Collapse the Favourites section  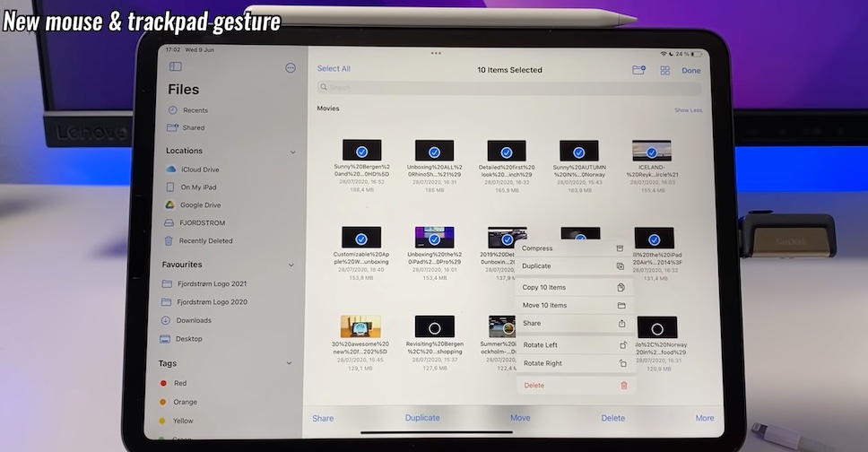(291, 265)
